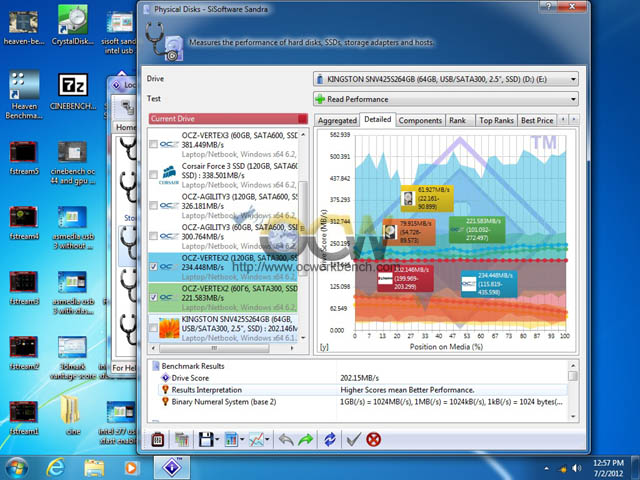Click the drive list's horizontal scrollbar thumb
The width and height of the screenshot is (640, 480).
(x=214, y=348)
